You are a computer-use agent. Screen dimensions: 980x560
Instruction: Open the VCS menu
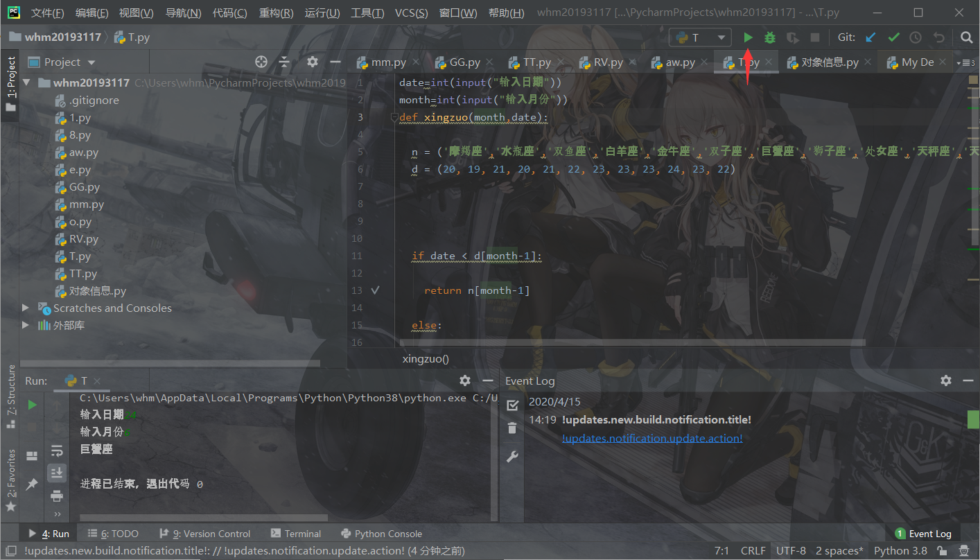(411, 13)
